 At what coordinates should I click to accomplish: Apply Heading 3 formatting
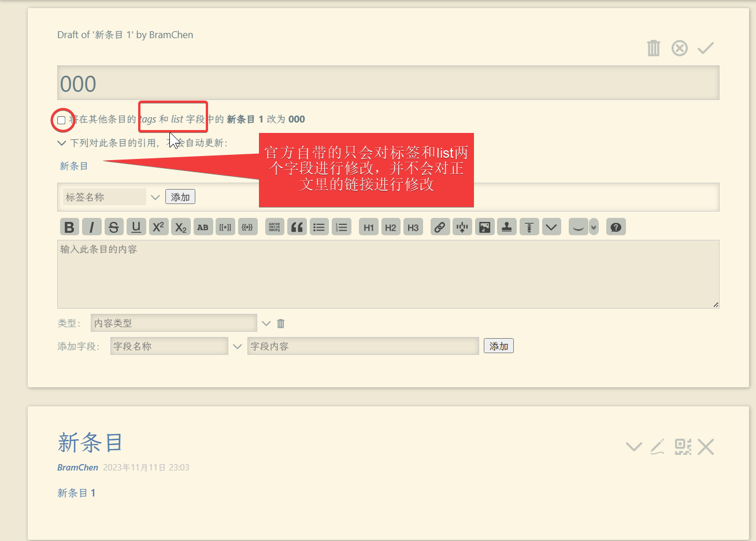413,227
